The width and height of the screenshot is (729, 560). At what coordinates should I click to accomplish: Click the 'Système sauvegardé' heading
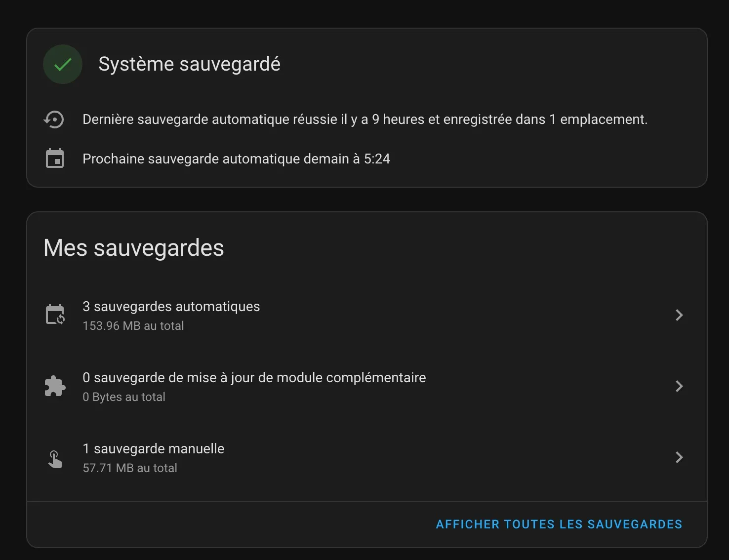pyautogui.click(x=190, y=64)
